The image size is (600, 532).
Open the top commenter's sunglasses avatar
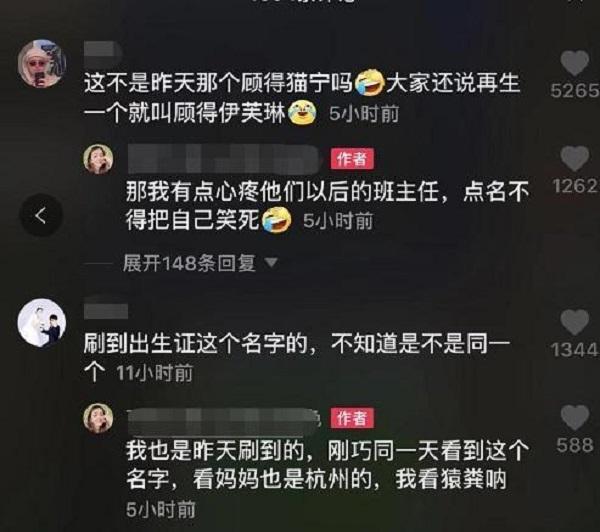tap(42, 64)
